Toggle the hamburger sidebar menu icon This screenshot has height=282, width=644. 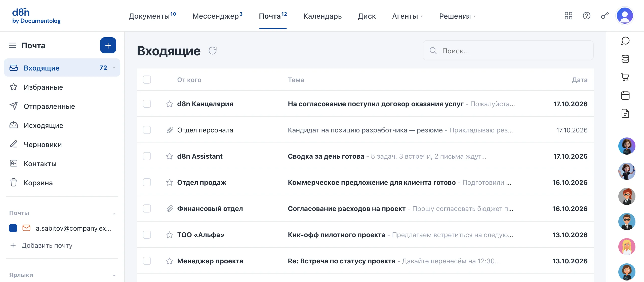point(13,45)
